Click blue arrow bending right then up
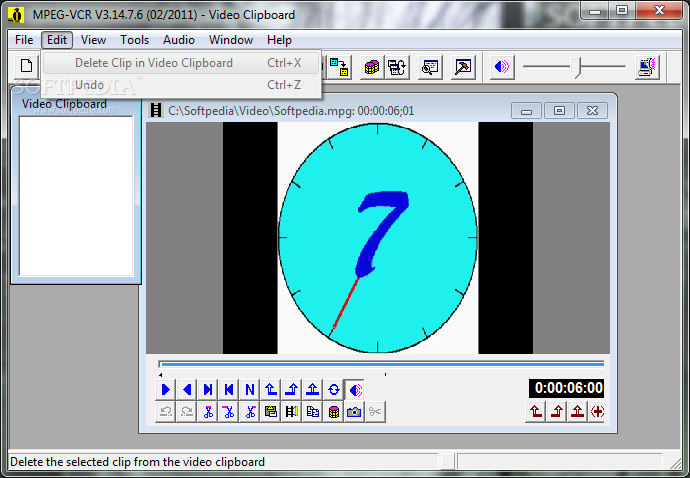690x478 pixels. pyautogui.click(x=292, y=390)
